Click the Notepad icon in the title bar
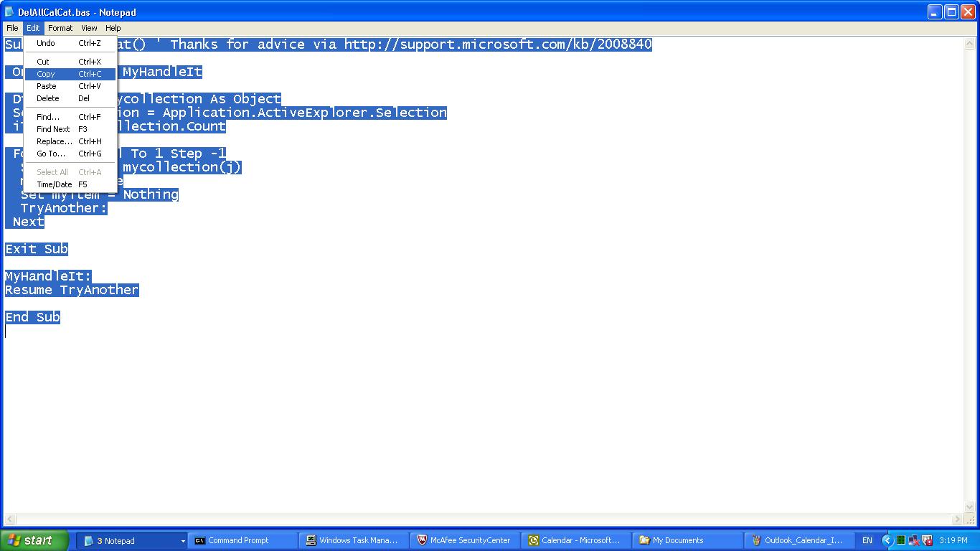The height and width of the screenshot is (551, 980). tap(9, 12)
